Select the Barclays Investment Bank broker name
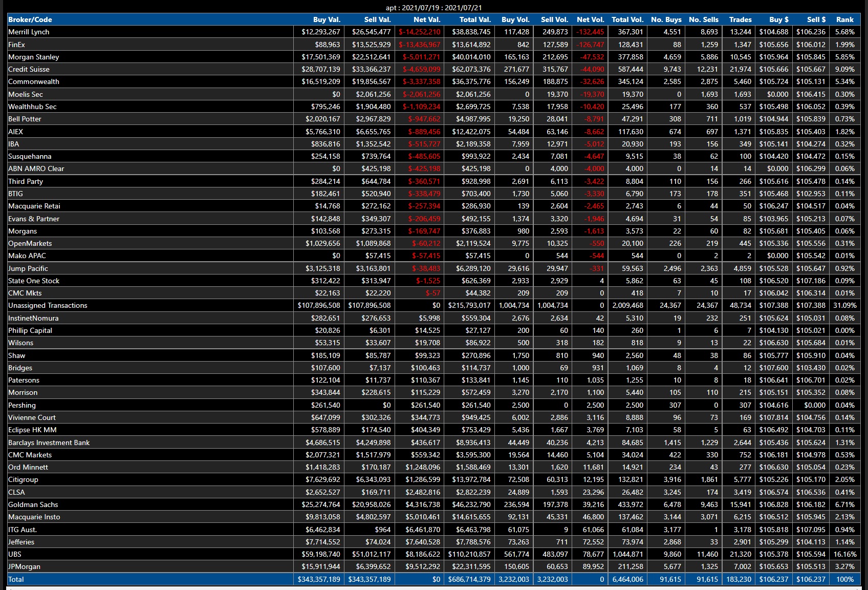This screenshot has height=590, width=868. pyautogui.click(x=49, y=442)
